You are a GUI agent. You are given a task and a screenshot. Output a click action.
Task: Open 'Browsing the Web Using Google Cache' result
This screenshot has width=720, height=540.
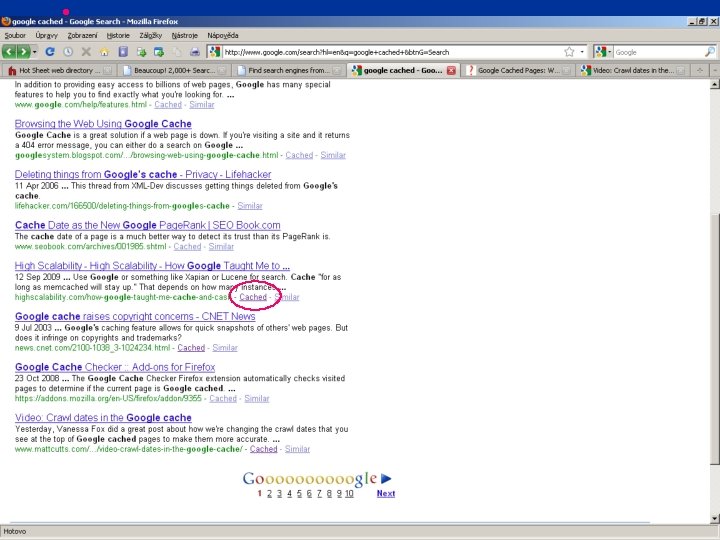tap(103, 124)
